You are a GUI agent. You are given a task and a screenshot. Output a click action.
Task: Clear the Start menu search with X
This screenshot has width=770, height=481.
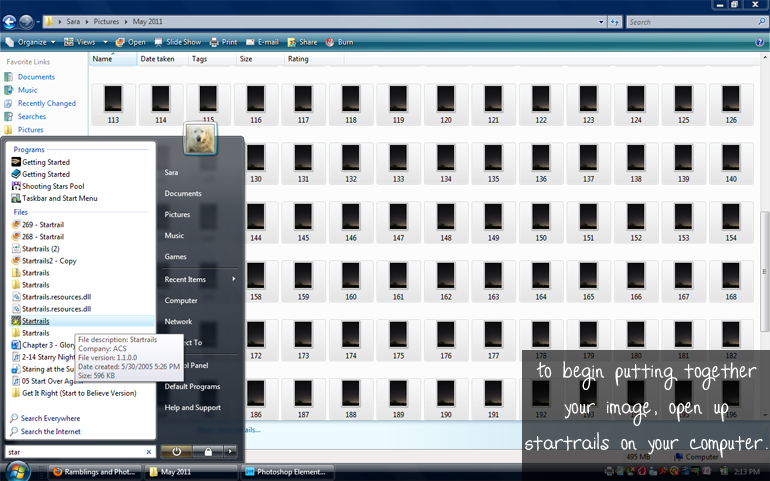click(x=149, y=452)
